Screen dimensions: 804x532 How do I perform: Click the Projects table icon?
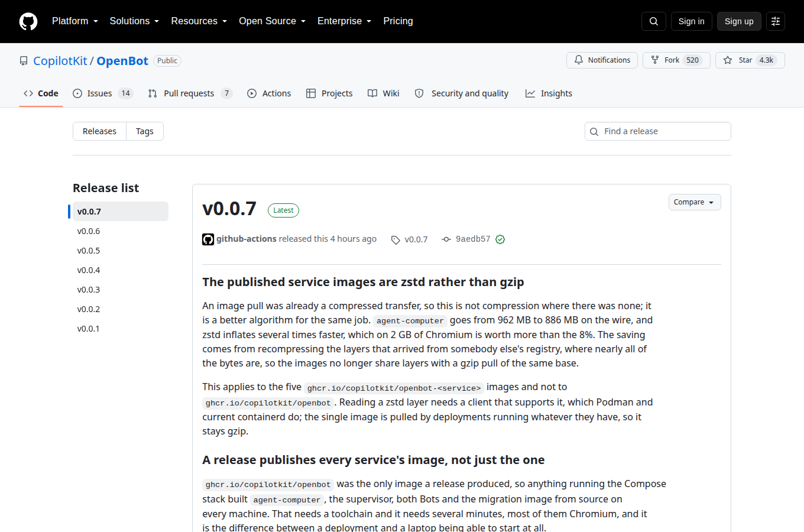click(311, 93)
